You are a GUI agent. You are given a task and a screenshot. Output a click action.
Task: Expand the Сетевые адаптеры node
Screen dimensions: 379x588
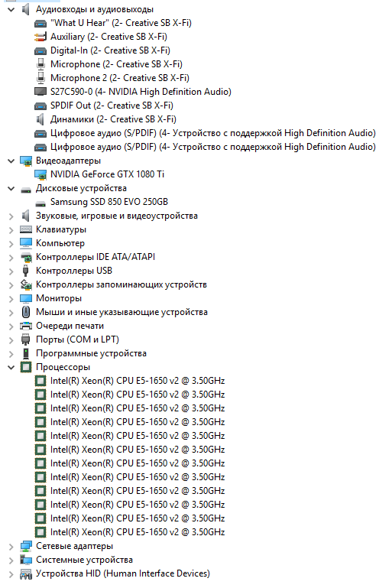tap(11, 547)
